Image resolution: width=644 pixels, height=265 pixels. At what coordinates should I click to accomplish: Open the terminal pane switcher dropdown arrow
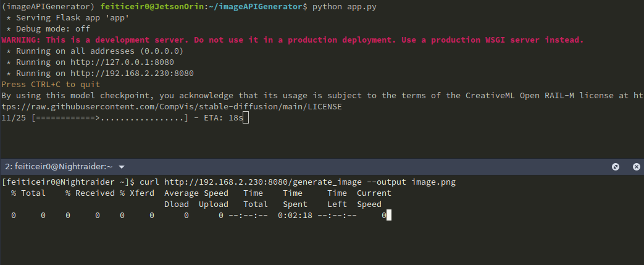(x=122, y=167)
